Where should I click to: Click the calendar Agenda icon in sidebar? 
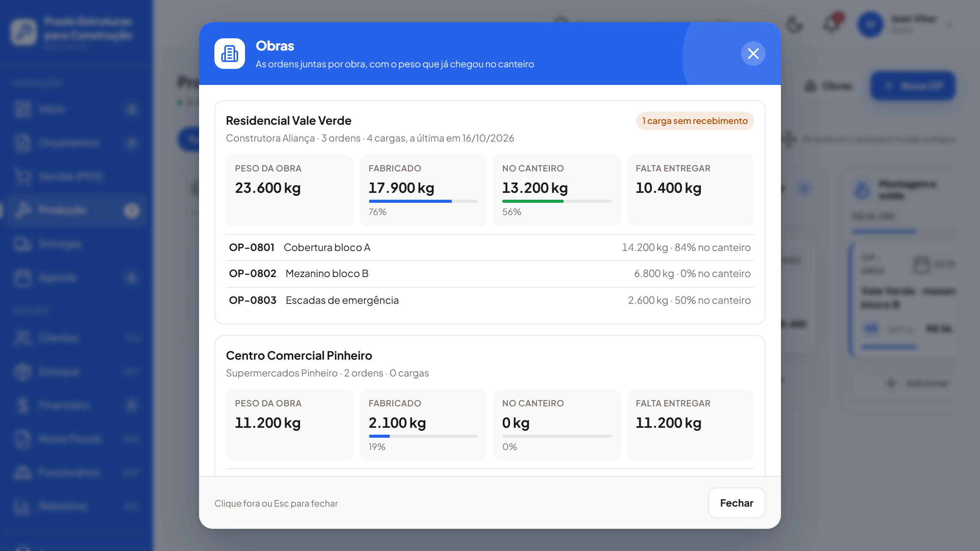tap(23, 277)
